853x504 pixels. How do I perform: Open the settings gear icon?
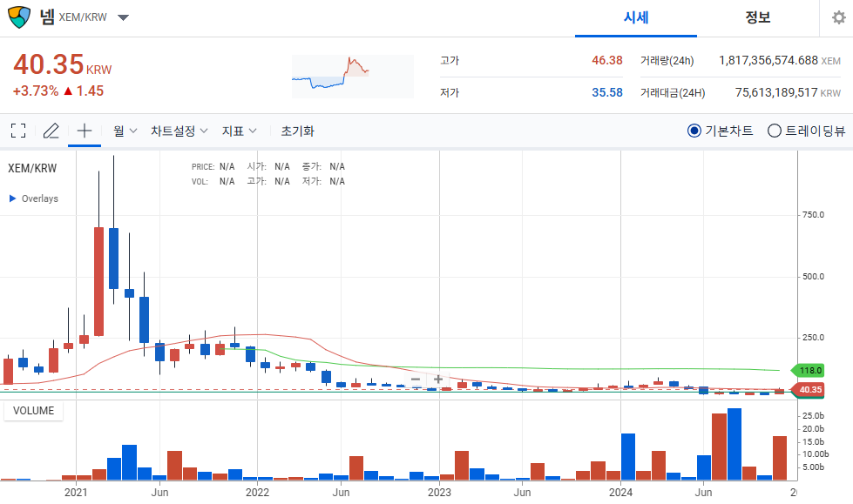(x=839, y=18)
